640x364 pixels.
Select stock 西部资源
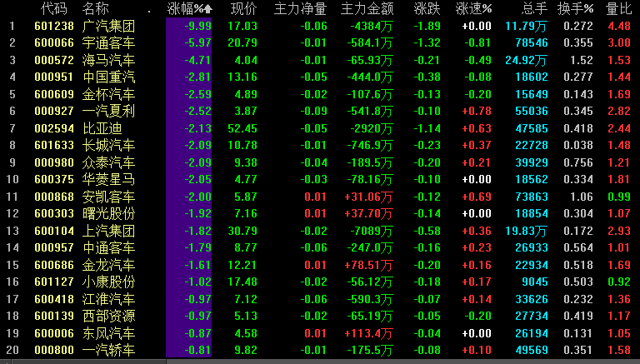[x=108, y=316]
